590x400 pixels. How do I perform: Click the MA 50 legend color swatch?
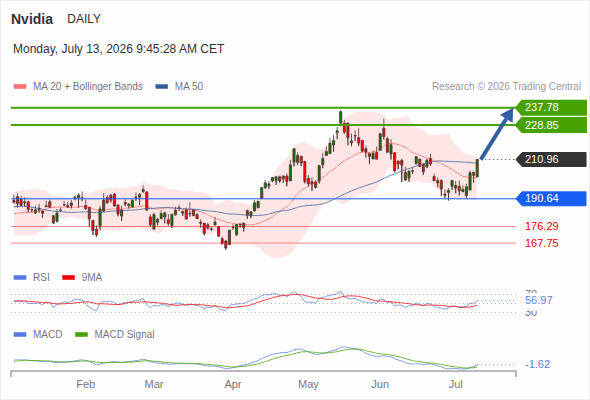[162, 87]
